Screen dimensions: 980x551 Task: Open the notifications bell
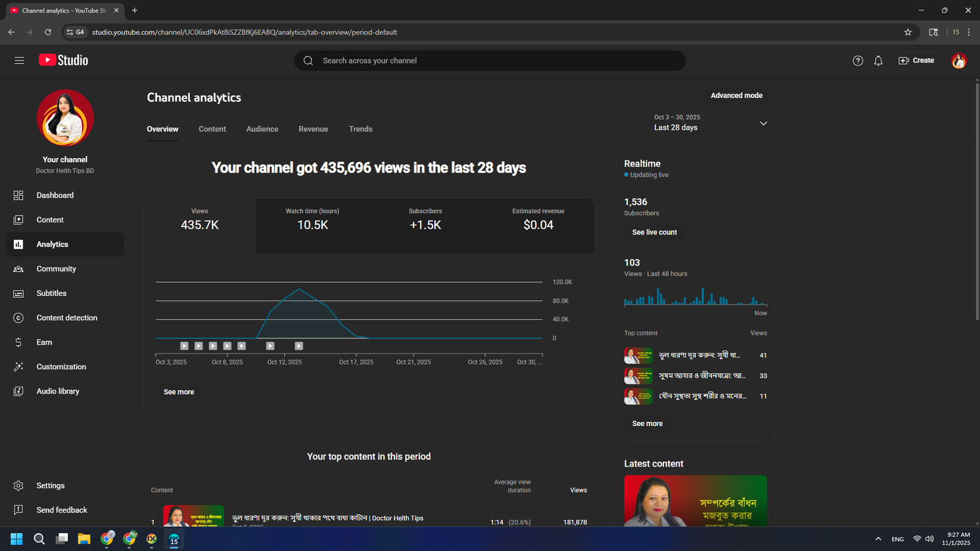click(x=878, y=61)
